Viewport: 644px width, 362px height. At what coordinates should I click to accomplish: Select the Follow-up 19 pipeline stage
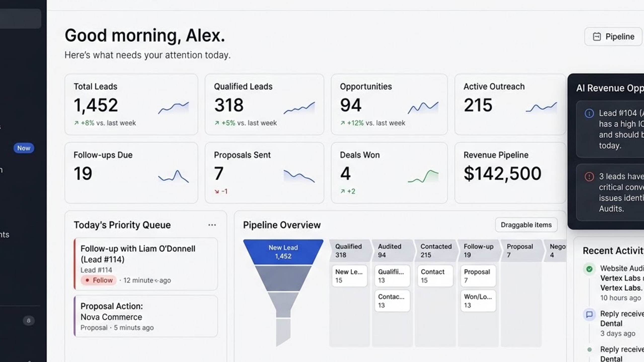tap(479, 251)
